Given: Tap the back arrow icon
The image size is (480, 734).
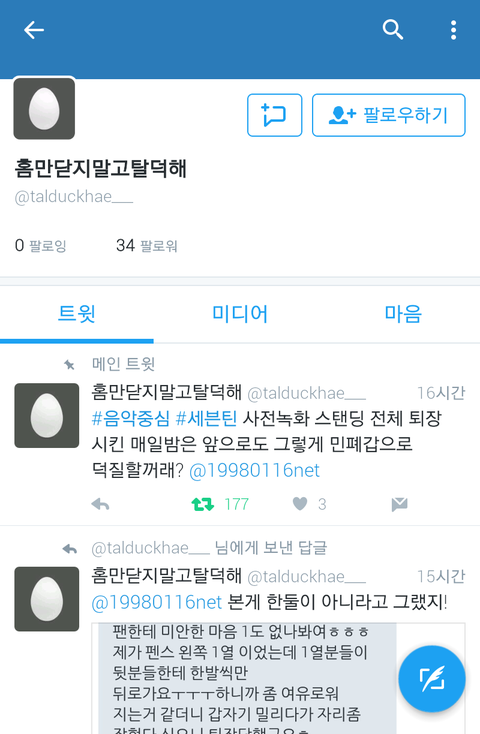Looking at the screenshot, I should pos(34,30).
